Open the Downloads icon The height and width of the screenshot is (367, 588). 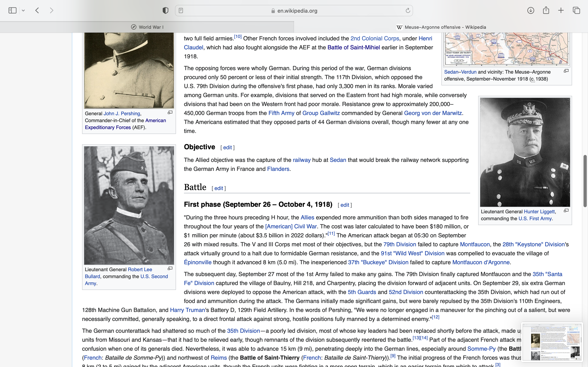530,10
